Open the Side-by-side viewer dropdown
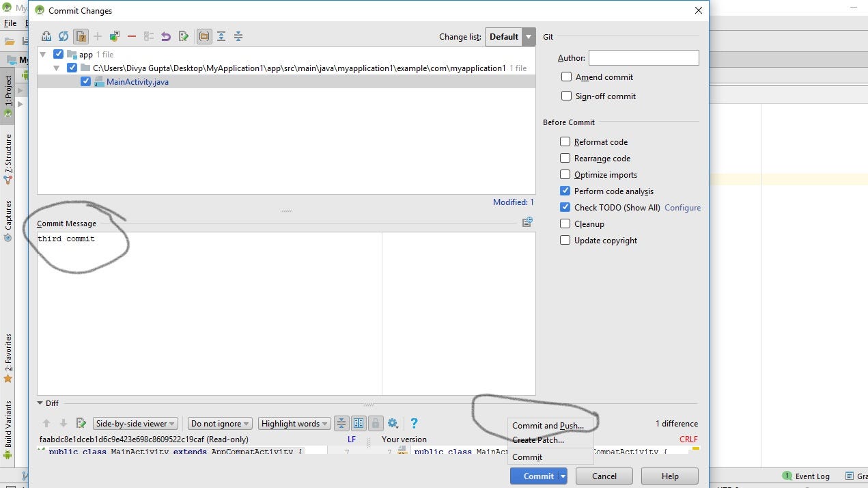The height and width of the screenshot is (488, 868). coord(135,423)
